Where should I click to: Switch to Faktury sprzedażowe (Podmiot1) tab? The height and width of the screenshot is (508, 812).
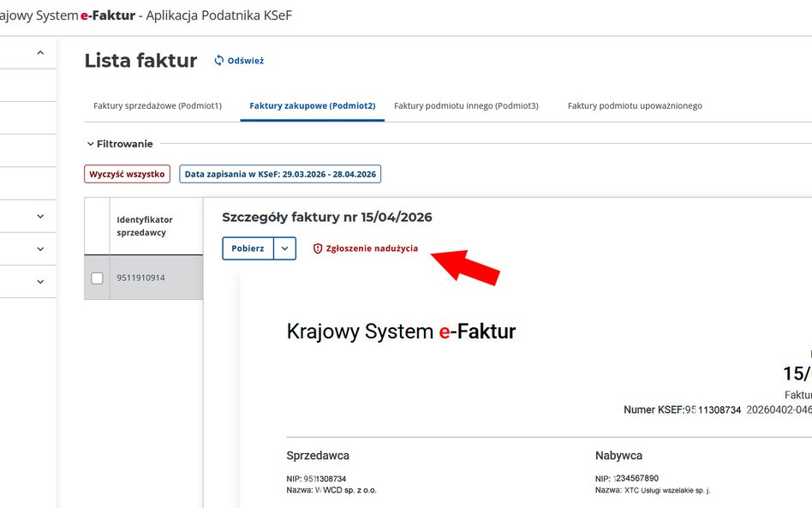pyautogui.click(x=158, y=105)
